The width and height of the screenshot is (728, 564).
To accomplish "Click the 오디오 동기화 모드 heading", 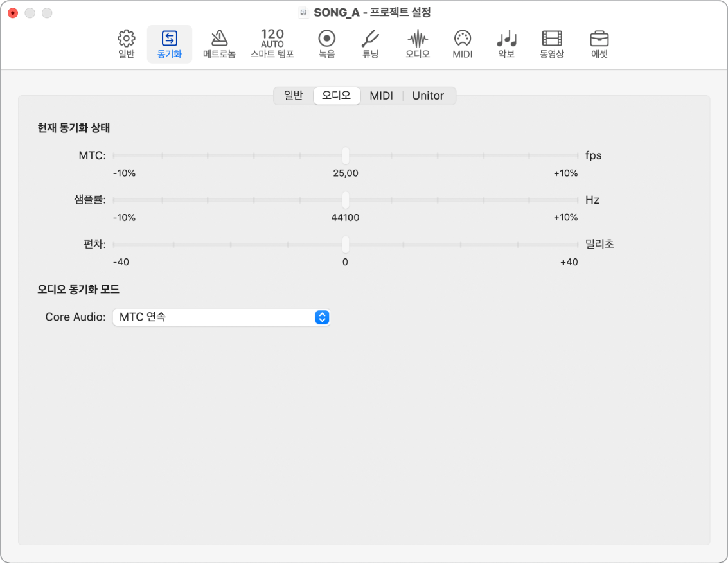I will pyautogui.click(x=78, y=289).
